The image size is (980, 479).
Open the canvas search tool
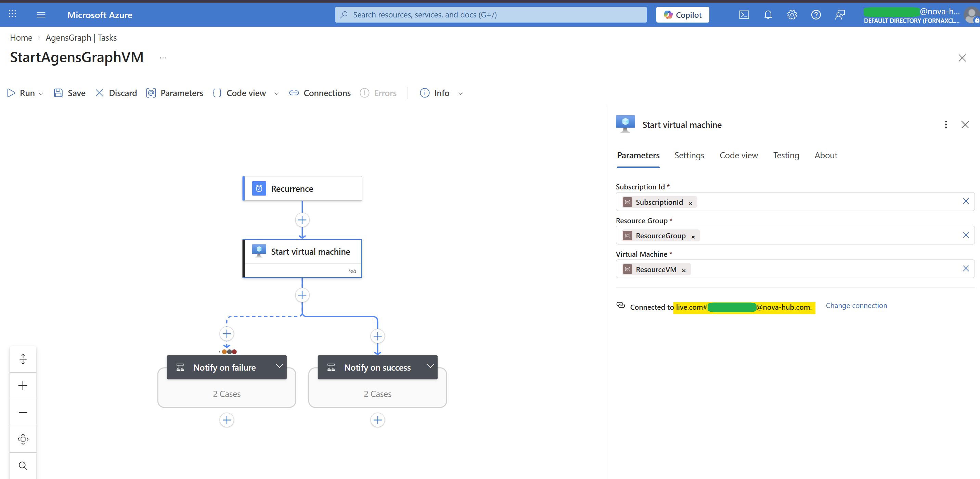pyautogui.click(x=23, y=465)
